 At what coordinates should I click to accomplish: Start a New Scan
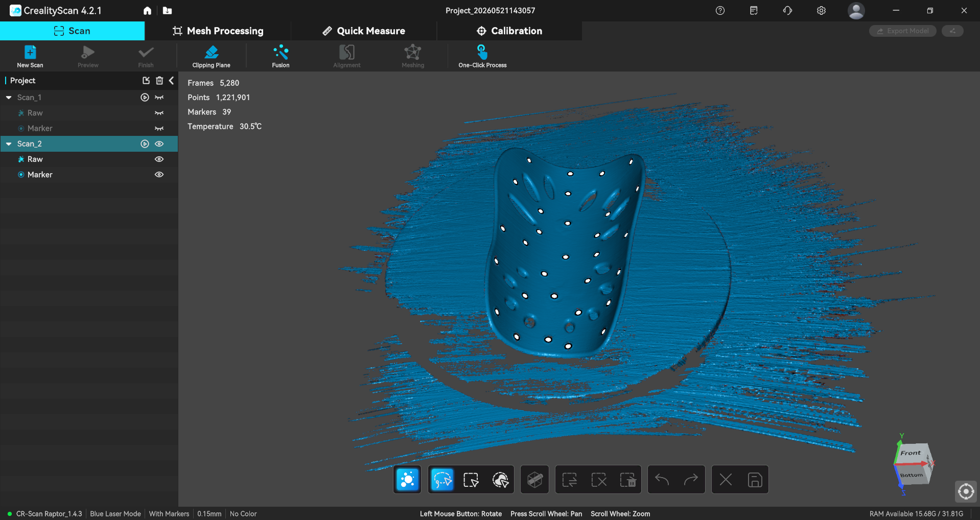point(30,56)
